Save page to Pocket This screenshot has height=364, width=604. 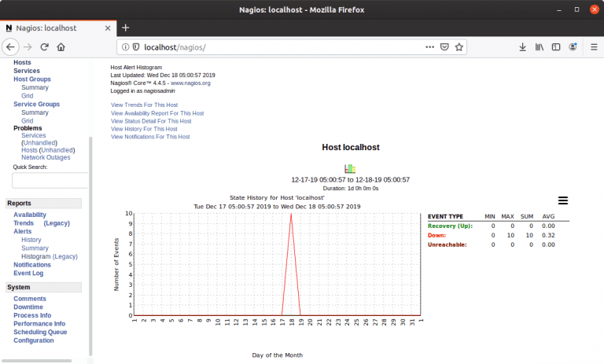444,47
